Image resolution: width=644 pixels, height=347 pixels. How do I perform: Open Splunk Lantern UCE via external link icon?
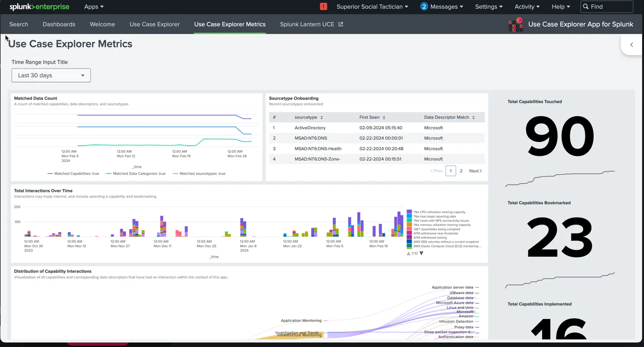[x=340, y=25]
